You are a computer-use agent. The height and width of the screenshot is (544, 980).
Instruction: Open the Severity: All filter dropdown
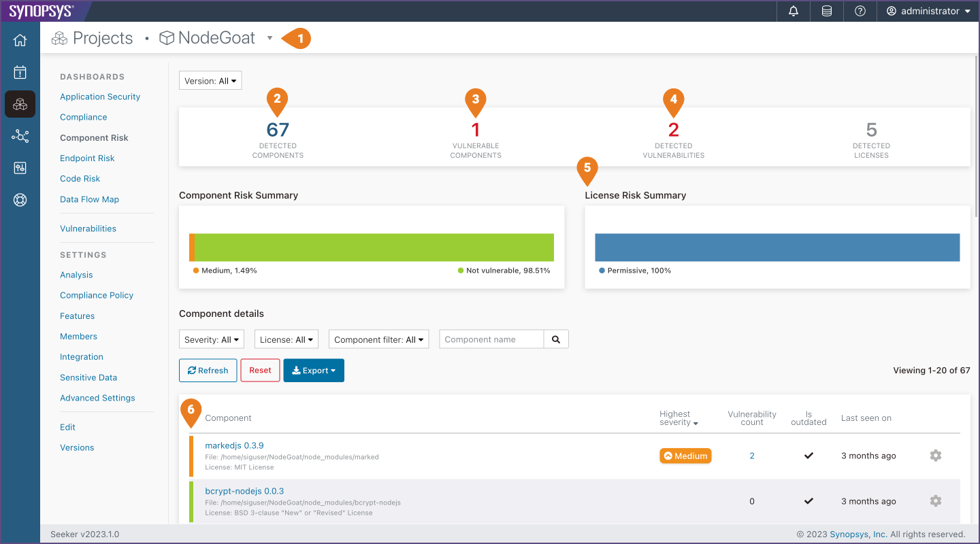tap(212, 339)
